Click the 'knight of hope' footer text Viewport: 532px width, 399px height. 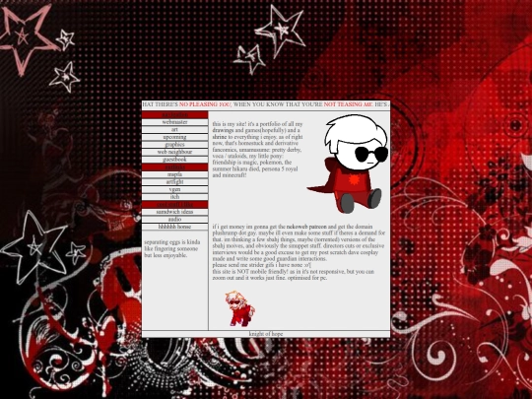(266, 334)
